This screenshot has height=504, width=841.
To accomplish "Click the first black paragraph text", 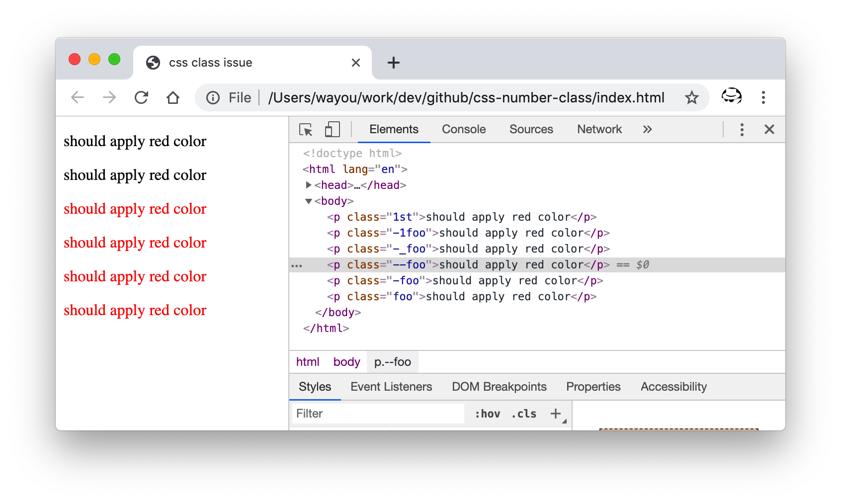I will tap(135, 142).
